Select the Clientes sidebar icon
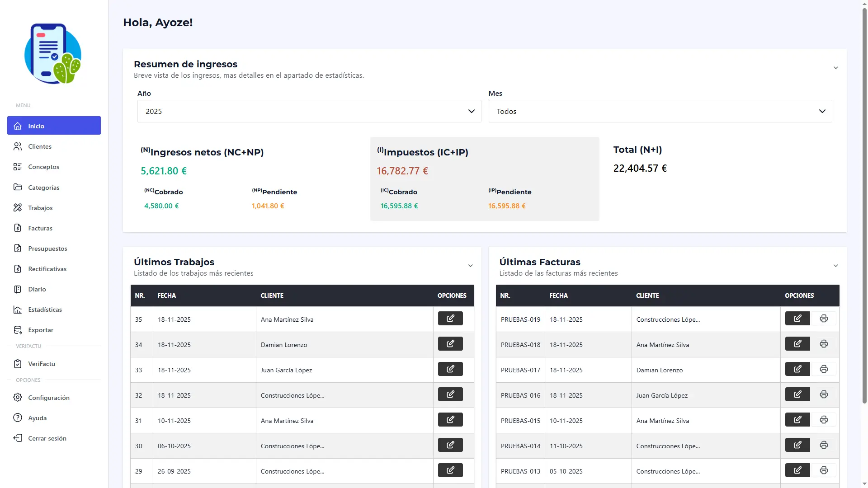The height and width of the screenshot is (488, 868). coord(17,146)
